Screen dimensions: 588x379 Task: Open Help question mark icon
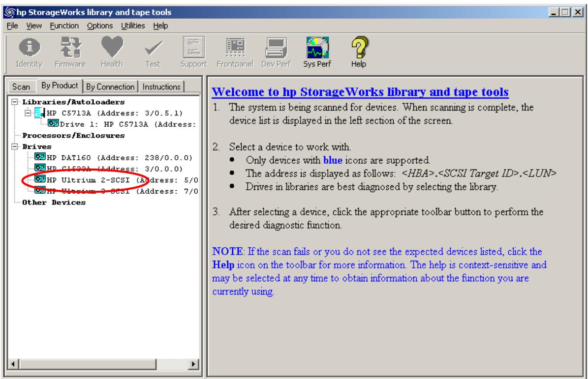tap(359, 53)
